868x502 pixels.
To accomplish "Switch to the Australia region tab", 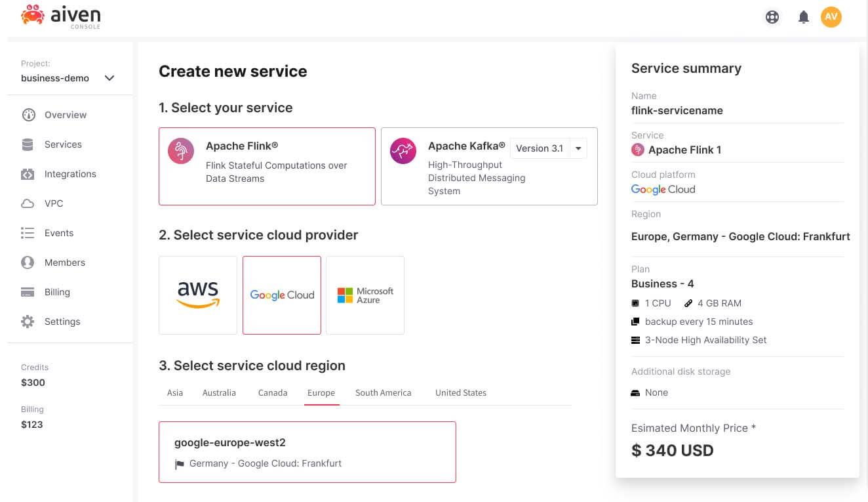I will 219,392.
